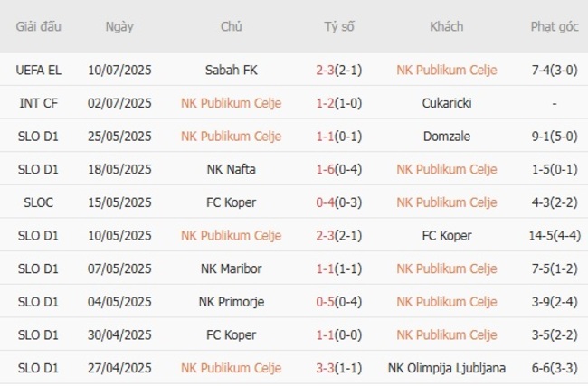The height and width of the screenshot is (386, 588).
Task: Click the Tỷ số column header
Action: [339, 26]
